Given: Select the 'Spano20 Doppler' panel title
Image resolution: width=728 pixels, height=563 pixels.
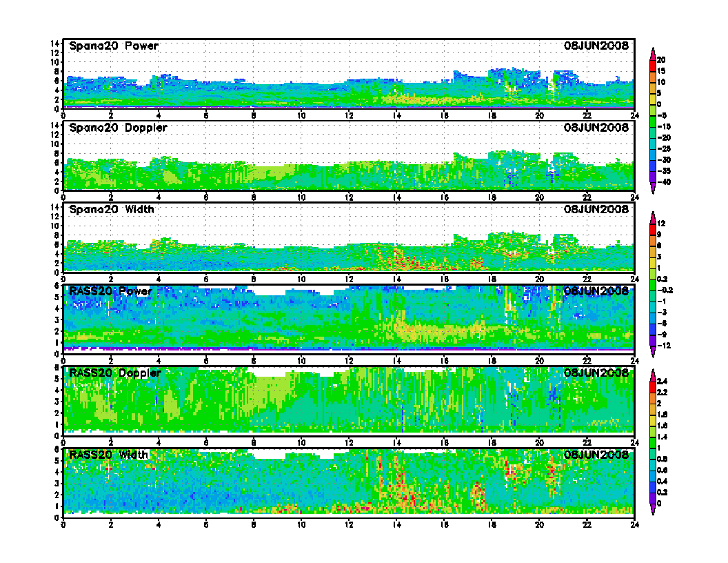Looking at the screenshot, I should [x=118, y=128].
